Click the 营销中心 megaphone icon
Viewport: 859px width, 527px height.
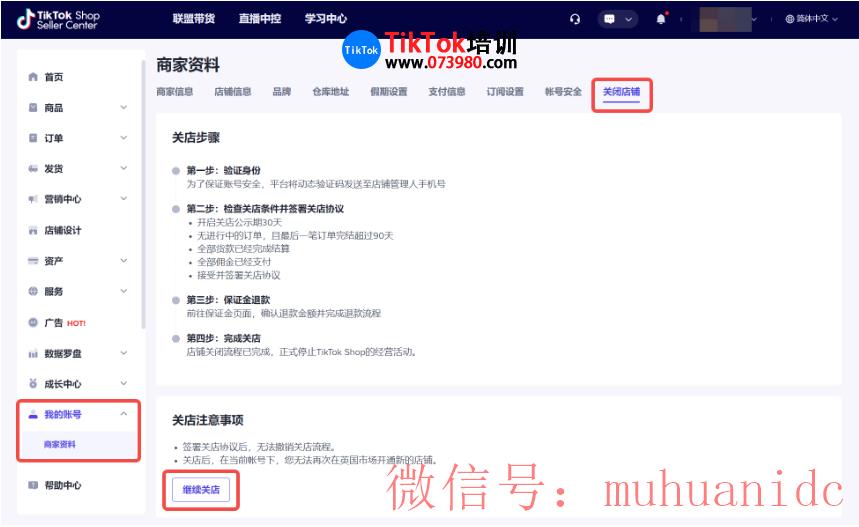(33, 199)
